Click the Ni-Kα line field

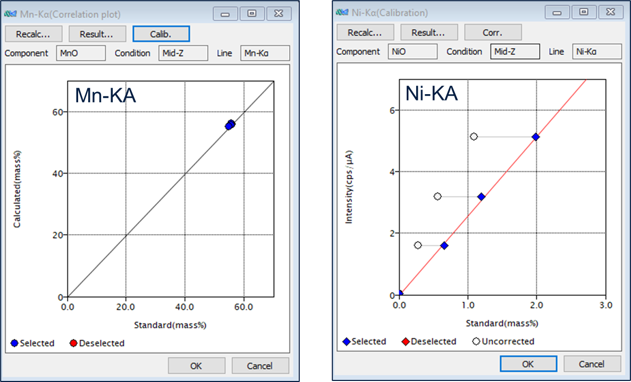pyautogui.click(x=597, y=52)
